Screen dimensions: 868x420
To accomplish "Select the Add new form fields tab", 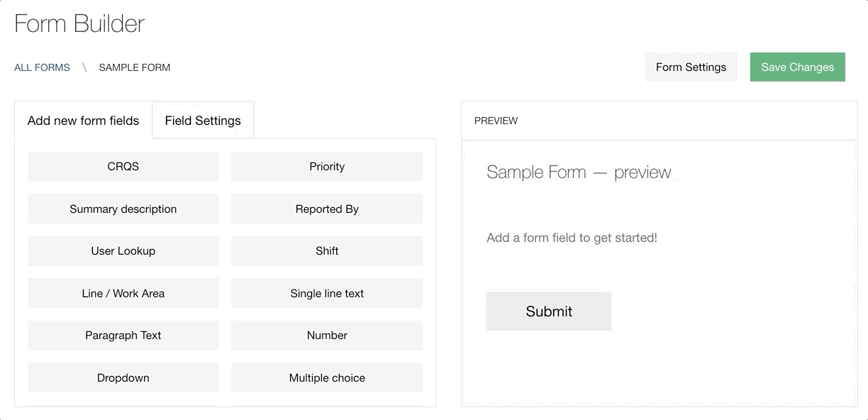I will coord(83,121).
